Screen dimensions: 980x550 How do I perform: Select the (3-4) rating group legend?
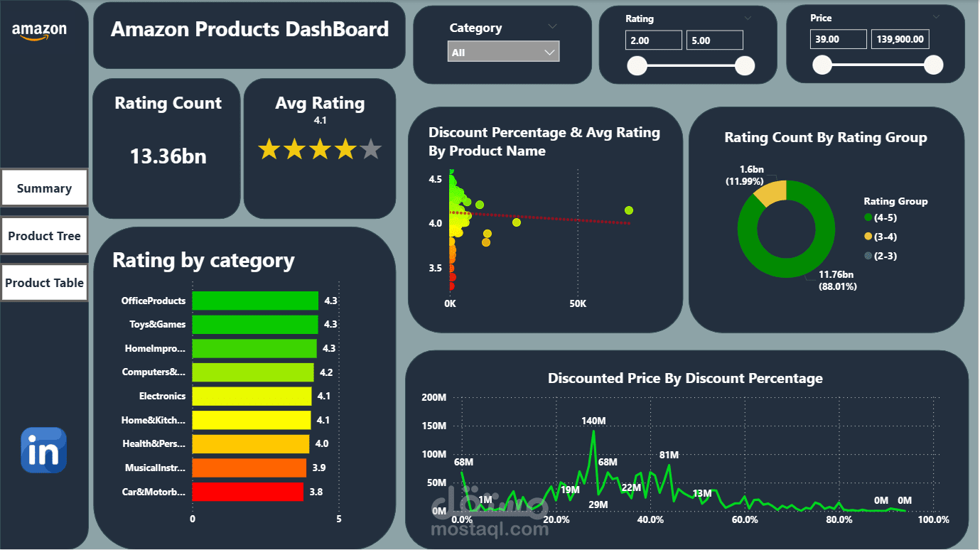881,237
